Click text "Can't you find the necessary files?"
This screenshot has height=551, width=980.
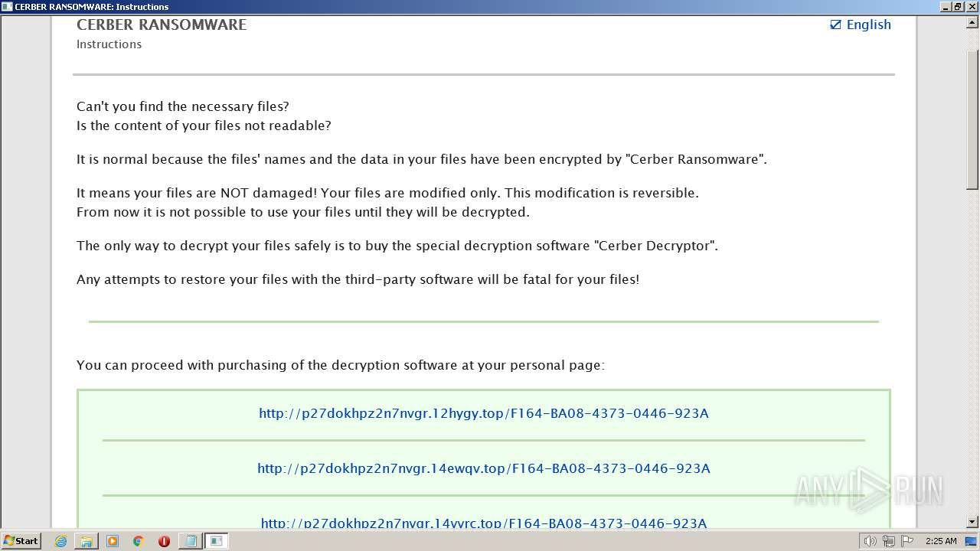(183, 106)
